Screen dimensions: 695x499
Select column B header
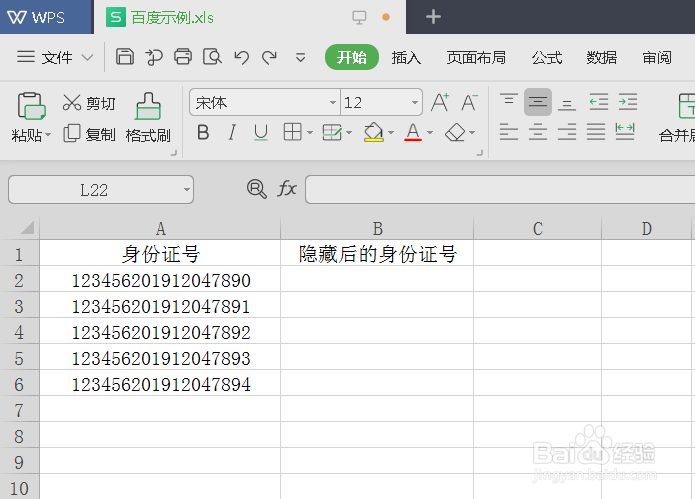tap(377, 229)
